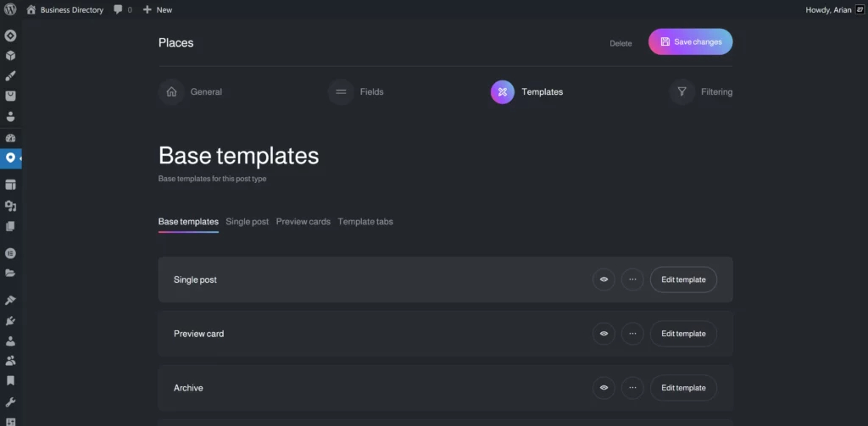Open the shopping bag sidebar icon

[10, 96]
